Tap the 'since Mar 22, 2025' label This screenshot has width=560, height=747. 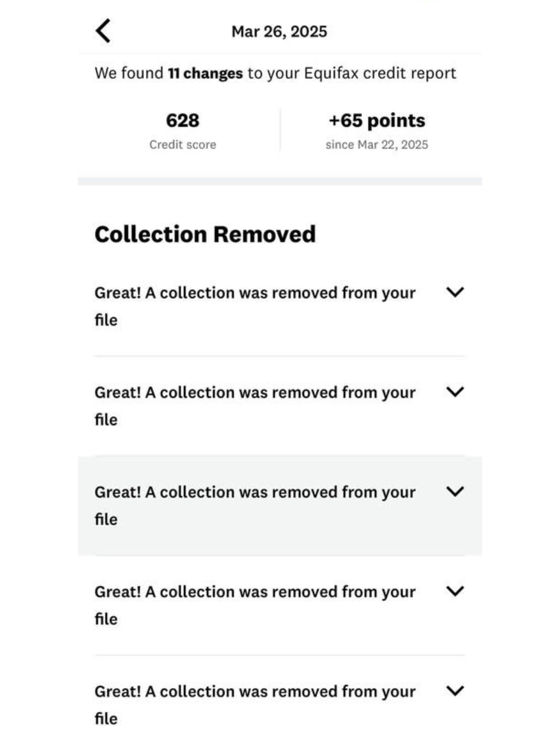377,145
